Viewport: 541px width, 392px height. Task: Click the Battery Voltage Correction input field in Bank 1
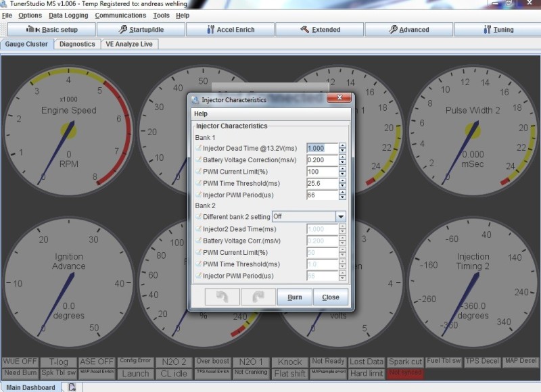tap(321, 160)
